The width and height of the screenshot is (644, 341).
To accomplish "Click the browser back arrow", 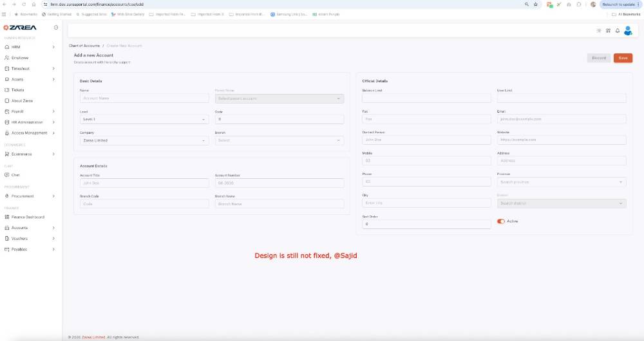I will pos(4,4).
